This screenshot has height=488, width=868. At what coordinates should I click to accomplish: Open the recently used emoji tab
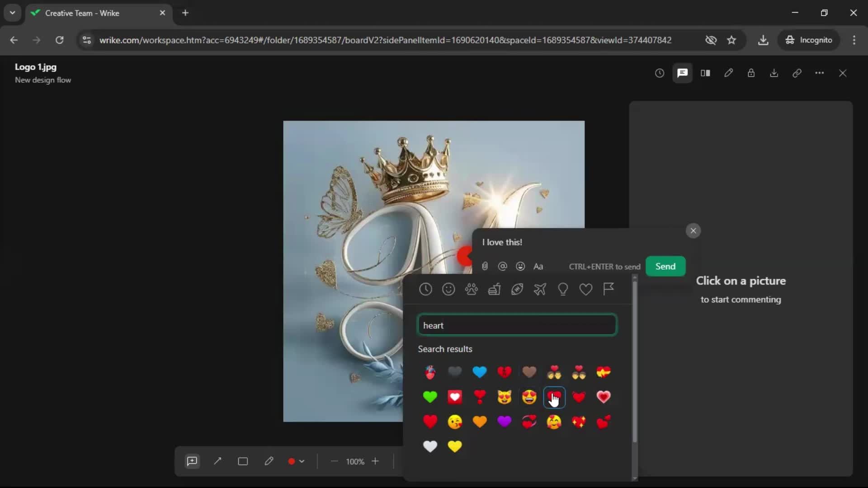pyautogui.click(x=425, y=289)
